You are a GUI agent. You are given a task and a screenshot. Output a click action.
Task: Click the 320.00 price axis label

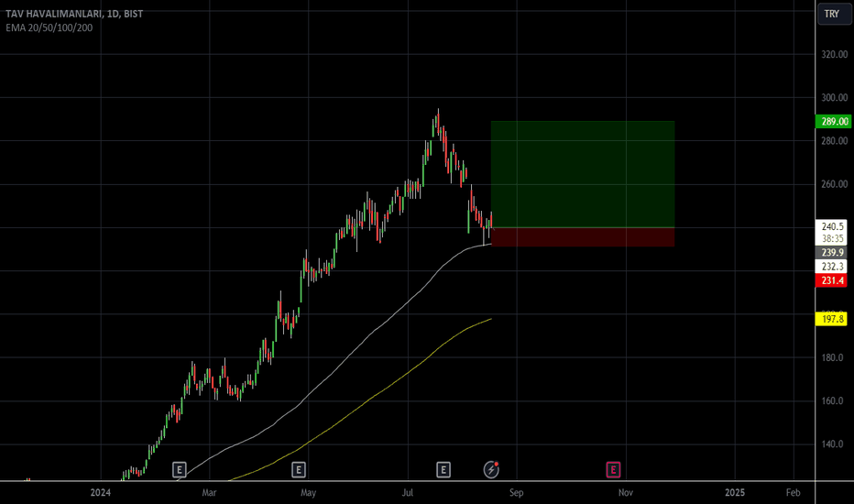click(835, 54)
